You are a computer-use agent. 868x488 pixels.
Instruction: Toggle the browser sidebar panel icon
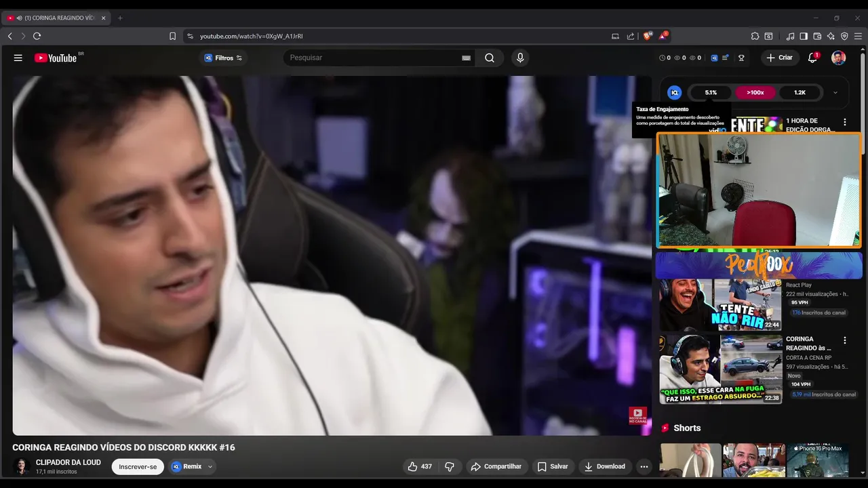click(804, 36)
